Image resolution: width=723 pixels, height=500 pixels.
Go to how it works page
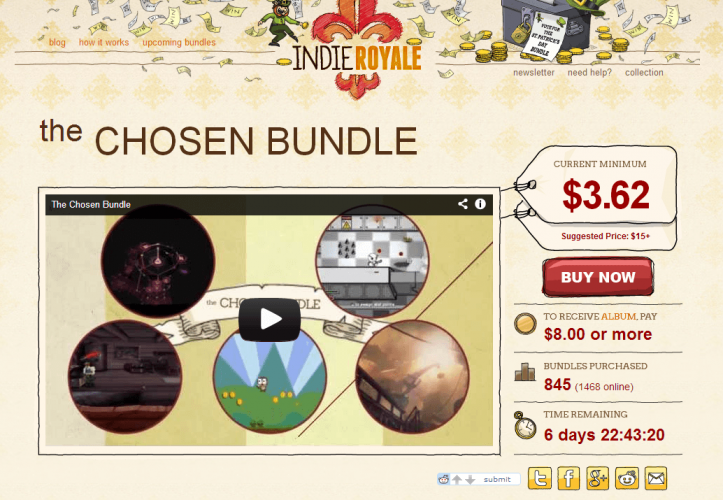(104, 42)
